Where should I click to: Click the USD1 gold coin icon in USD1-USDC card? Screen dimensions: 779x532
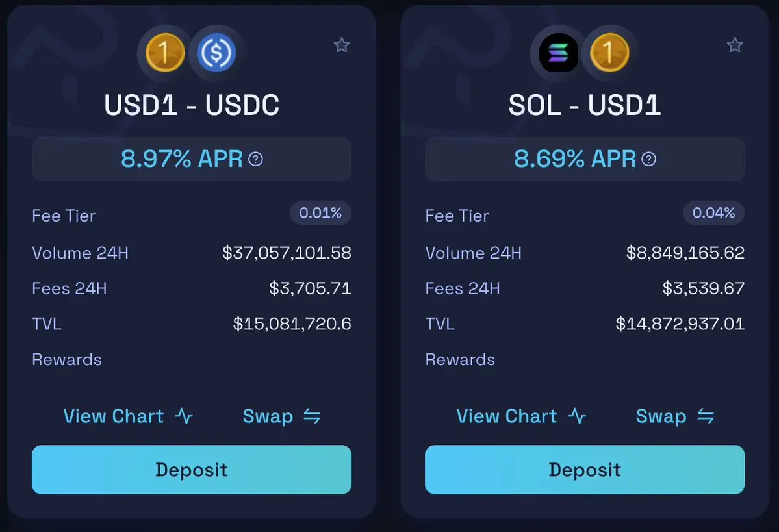165,53
